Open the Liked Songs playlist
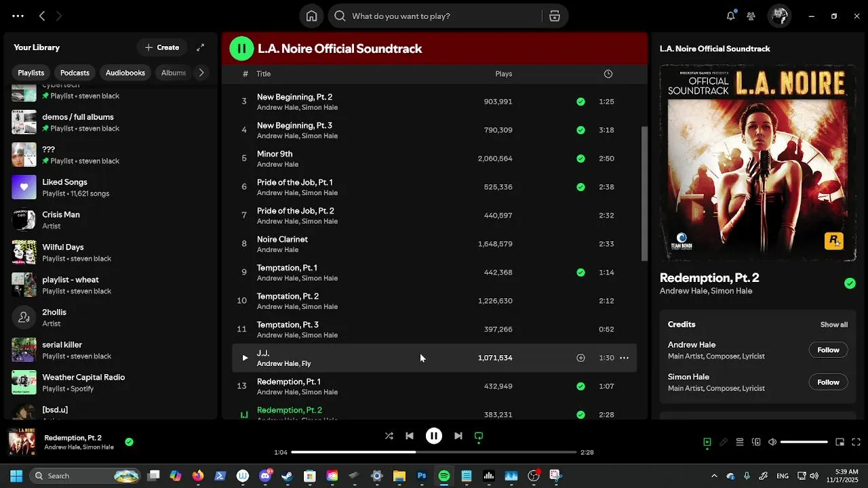 pos(111,187)
